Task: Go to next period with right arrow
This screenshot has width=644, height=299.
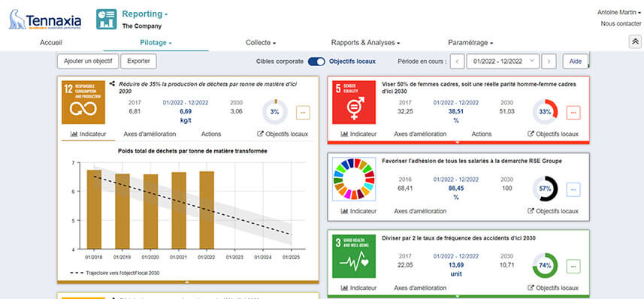Action: pyautogui.click(x=549, y=62)
